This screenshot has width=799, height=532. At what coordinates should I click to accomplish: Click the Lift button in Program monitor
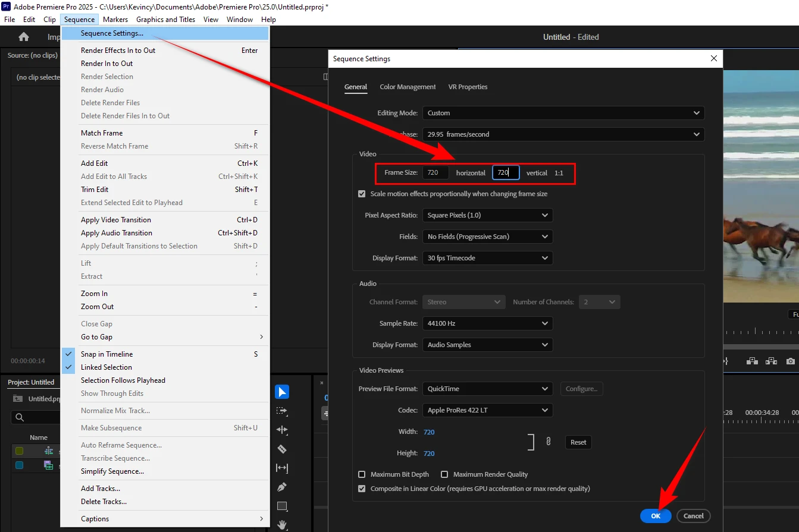pyautogui.click(x=752, y=361)
